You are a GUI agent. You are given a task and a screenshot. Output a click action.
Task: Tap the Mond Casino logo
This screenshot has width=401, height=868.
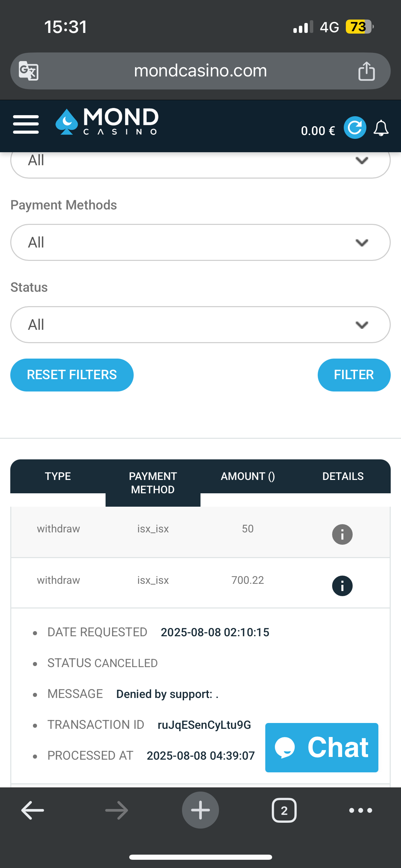point(107,122)
